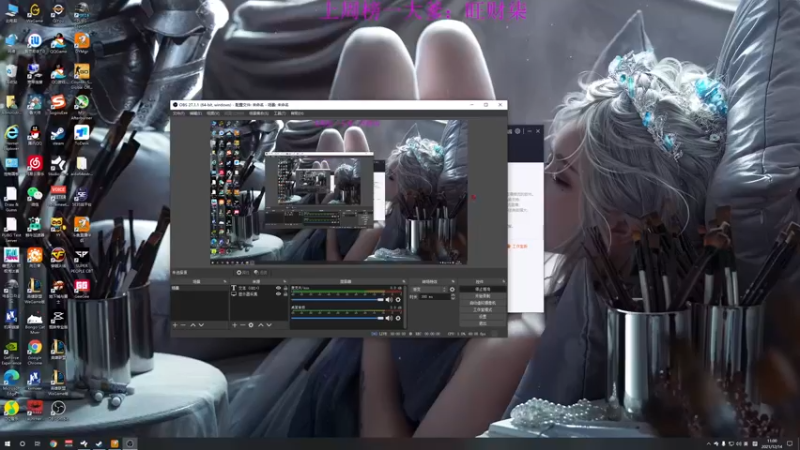The width and height of the screenshot is (800, 450).
Task: Open the 工具 Tools menu in OBS
Action: click(280, 113)
